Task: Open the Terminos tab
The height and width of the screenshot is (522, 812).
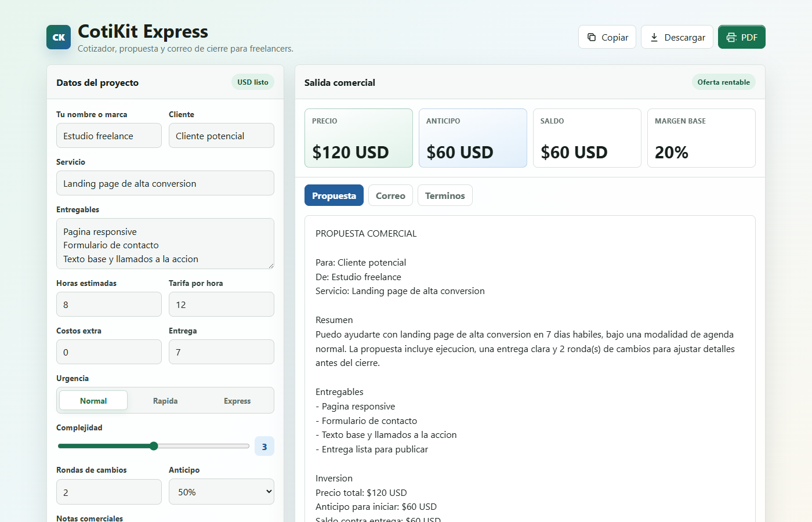Action: (445, 195)
